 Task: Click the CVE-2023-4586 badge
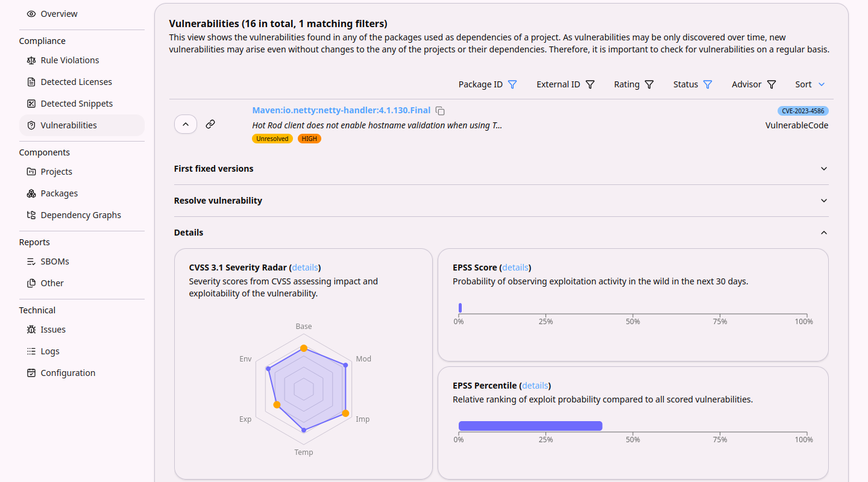(803, 111)
